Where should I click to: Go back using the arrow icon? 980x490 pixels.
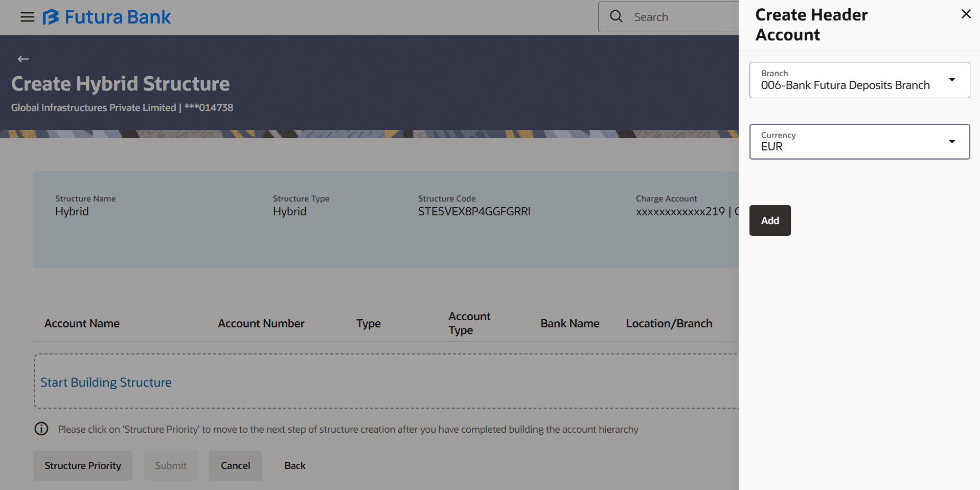(23, 59)
